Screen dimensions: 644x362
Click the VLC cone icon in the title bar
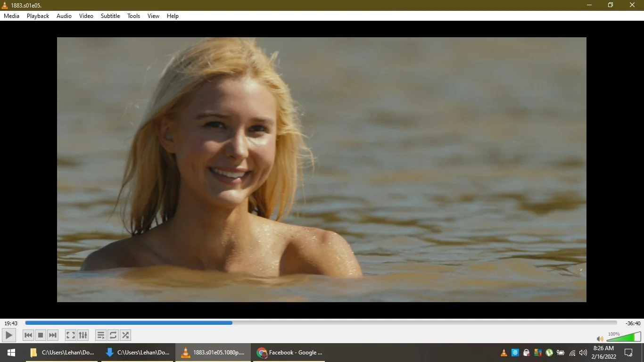click(5, 5)
